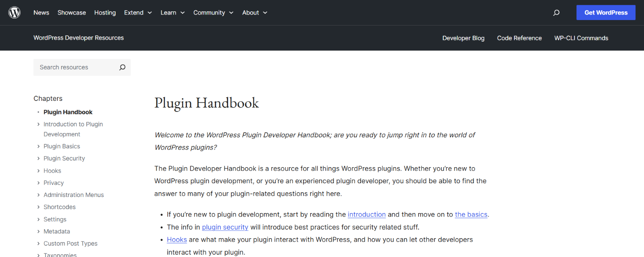The height and width of the screenshot is (257, 644).
Task: Expand the About dropdown chevron
Action: click(x=265, y=13)
